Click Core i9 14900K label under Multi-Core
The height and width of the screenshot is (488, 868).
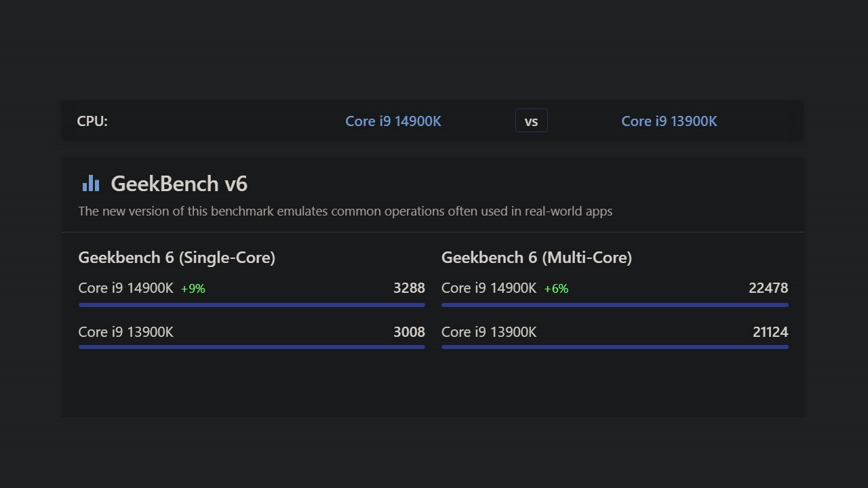tap(489, 288)
